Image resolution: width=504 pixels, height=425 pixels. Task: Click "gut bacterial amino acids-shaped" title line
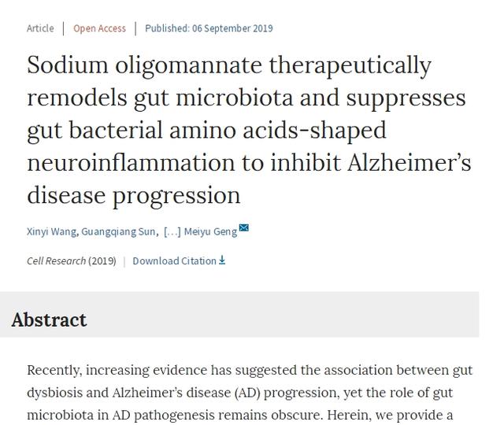pyautogui.click(x=206, y=130)
